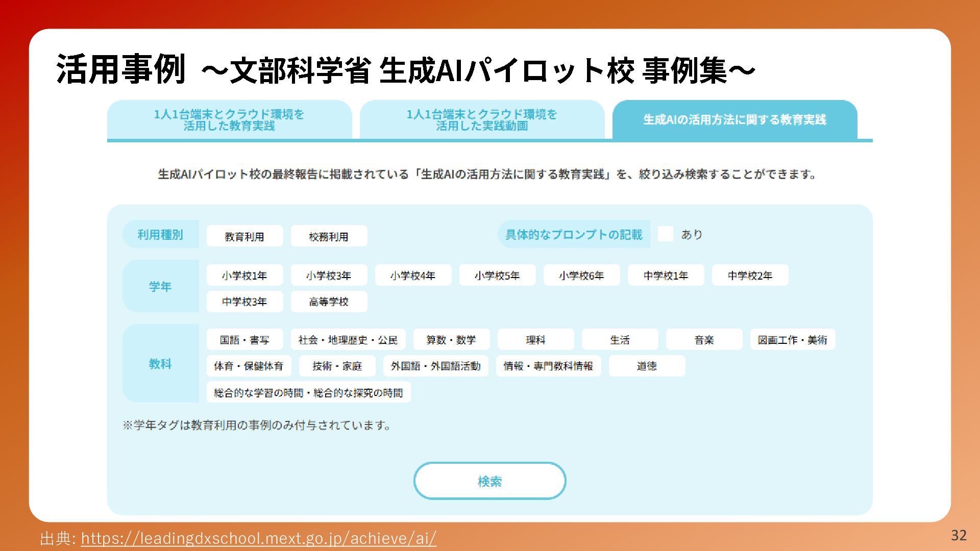Toggle the 校務利用 filter
This screenshot has height=551, width=980.
(x=329, y=236)
